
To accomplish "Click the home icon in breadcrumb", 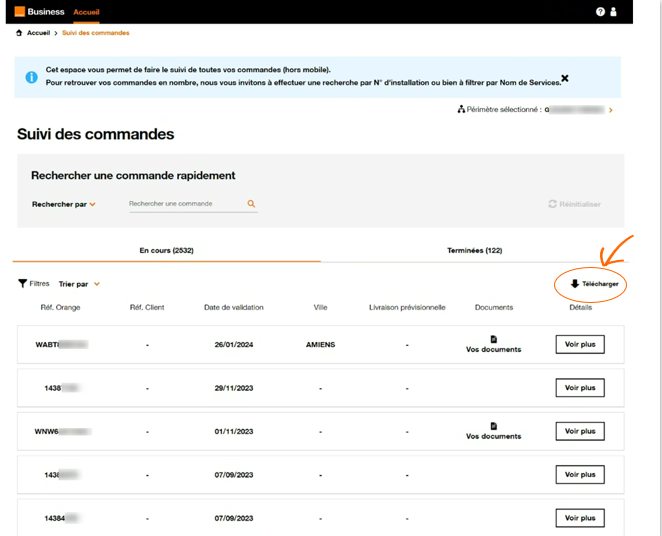I will tap(20, 33).
